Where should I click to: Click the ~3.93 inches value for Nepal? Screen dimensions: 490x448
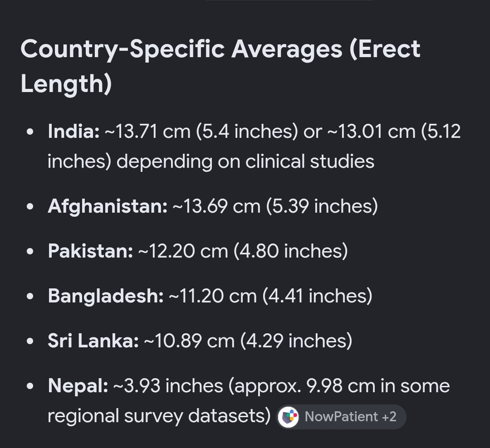click(x=168, y=385)
